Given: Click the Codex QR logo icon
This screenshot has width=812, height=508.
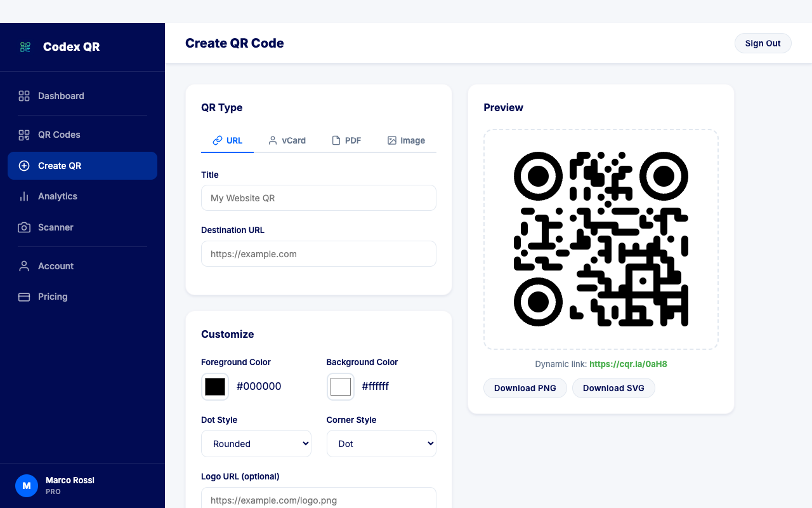Looking at the screenshot, I should click(25, 46).
